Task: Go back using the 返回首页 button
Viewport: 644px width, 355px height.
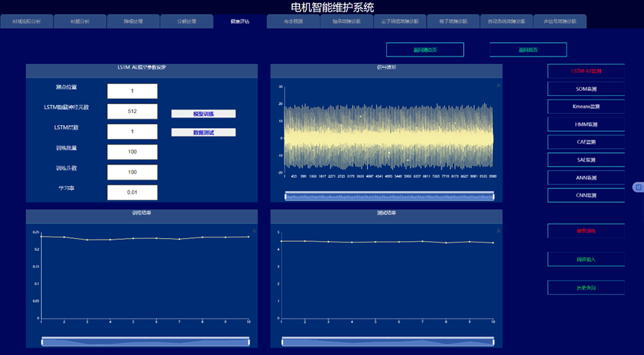Action: tap(528, 50)
